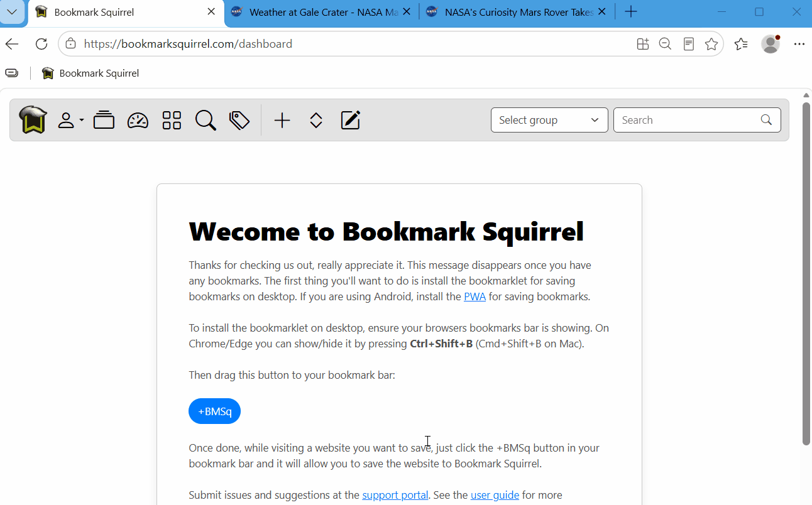The image size is (812, 505).
Task: View site information lock icon
Action: [x=71, y=44]
